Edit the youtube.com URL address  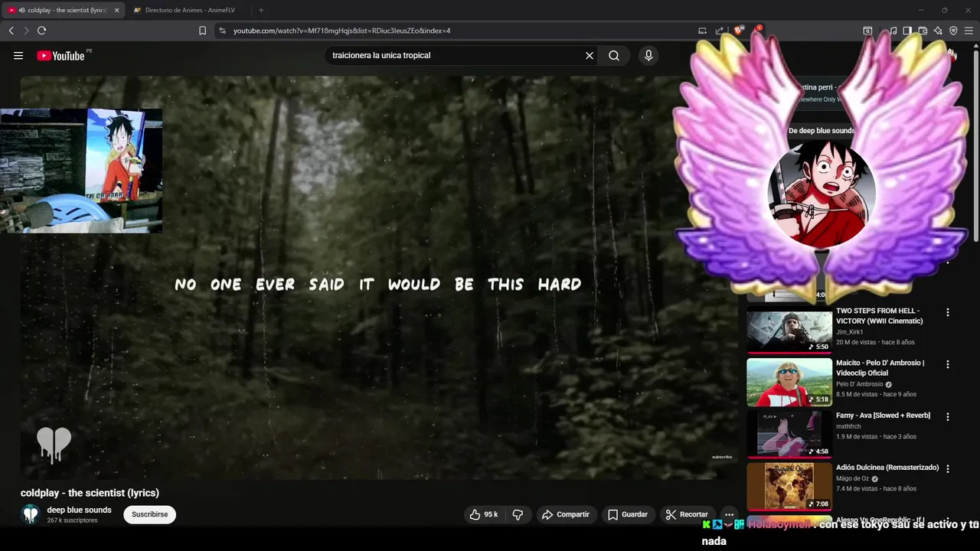[341, 31]
